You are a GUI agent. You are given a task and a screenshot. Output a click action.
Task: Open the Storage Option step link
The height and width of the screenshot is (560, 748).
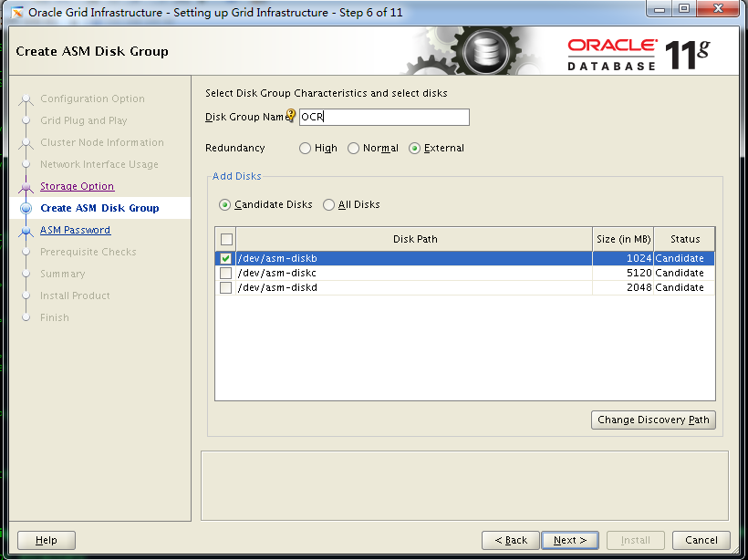(78, 186)
